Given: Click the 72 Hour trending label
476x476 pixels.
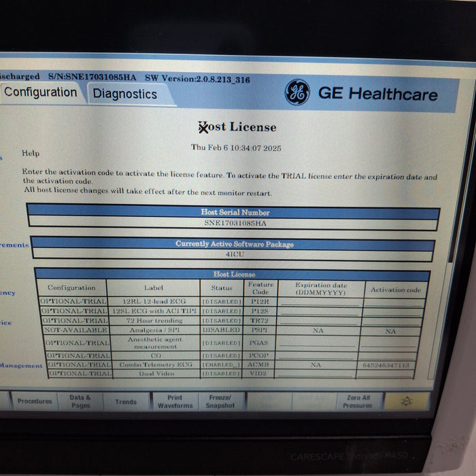Looking at the screenshot, I should tap(154, 320).
